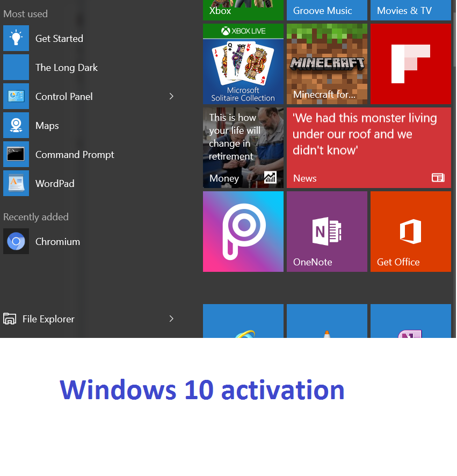Launch Microsoft Solitaire Collection tile
The image size is (457, 476).
(x=243, y=64)
